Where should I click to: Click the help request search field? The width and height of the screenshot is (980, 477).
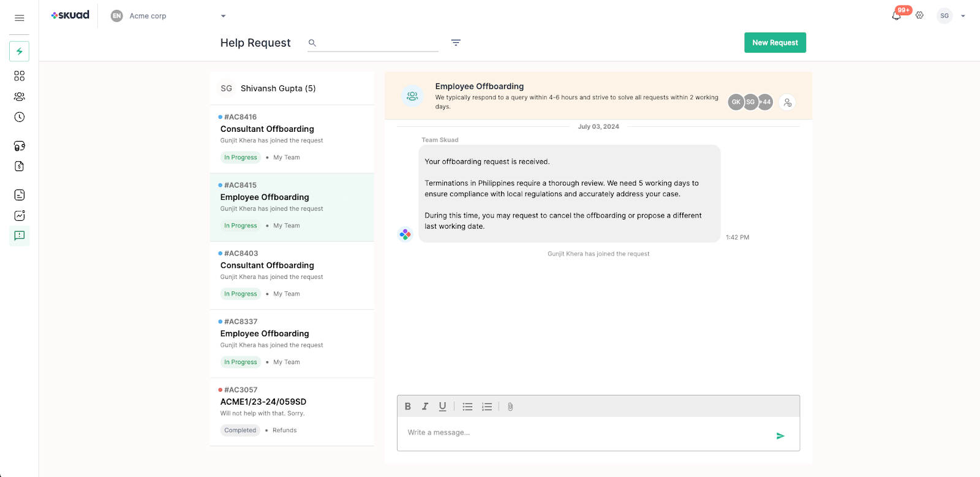[x=373, y=43]
